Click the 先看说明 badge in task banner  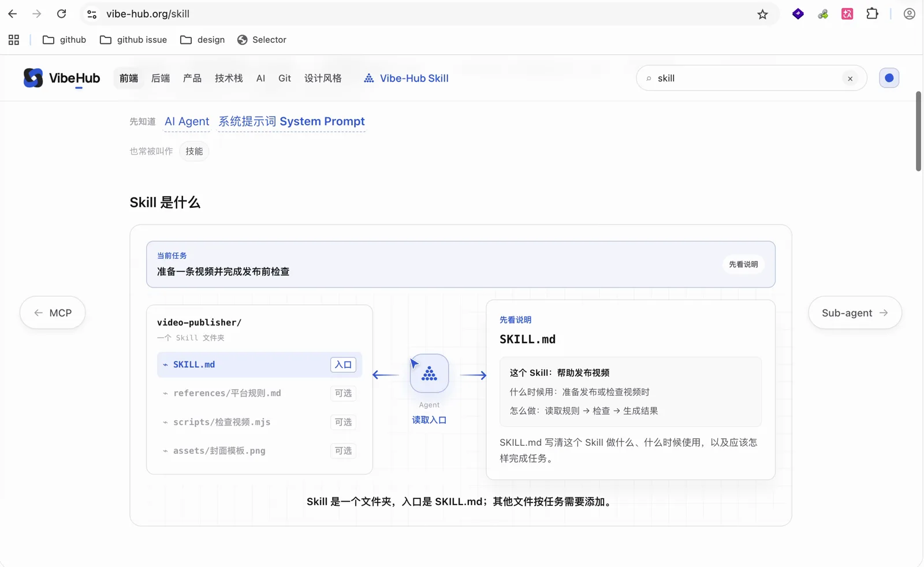(743, 264)
